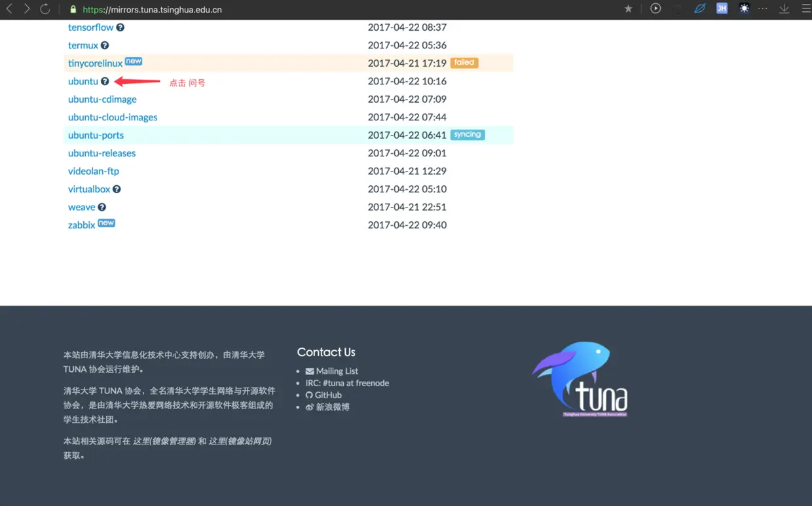Click the new badge next to zabbix
This screenshot has width=812, height=506.
coord(107,223)
